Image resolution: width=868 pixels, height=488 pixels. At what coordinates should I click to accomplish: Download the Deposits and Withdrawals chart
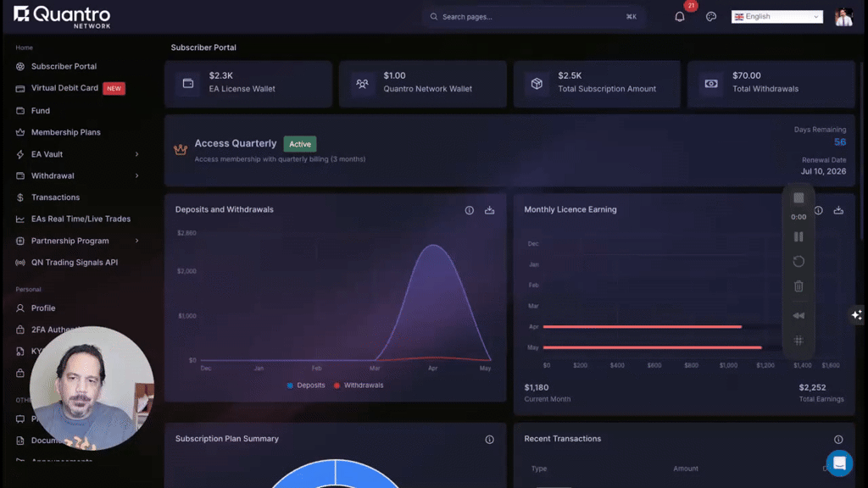[489, 210]
